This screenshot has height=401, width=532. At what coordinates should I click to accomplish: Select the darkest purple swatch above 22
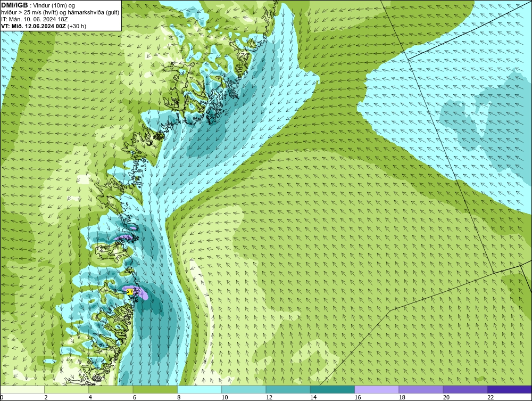coord(509,389)
